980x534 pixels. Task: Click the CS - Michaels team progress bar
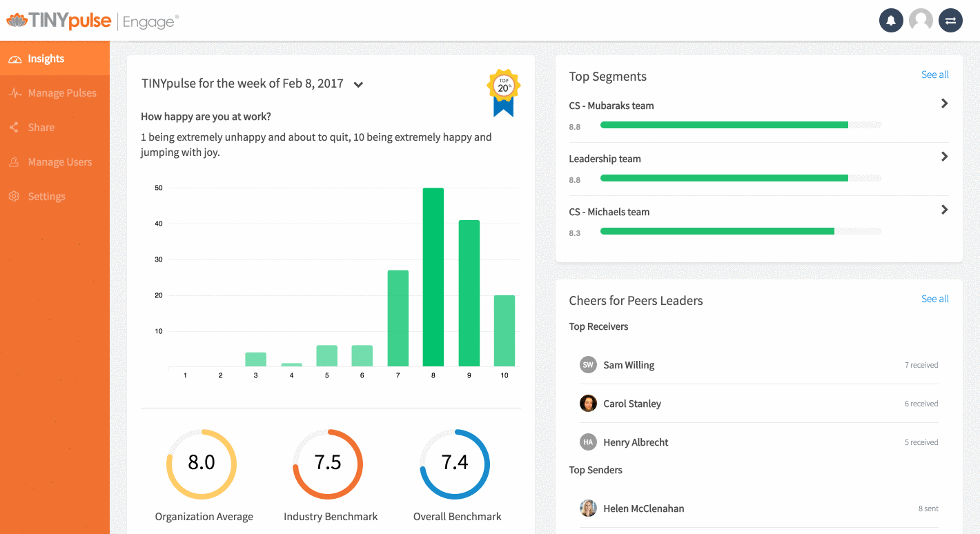[x=741, y=231]
